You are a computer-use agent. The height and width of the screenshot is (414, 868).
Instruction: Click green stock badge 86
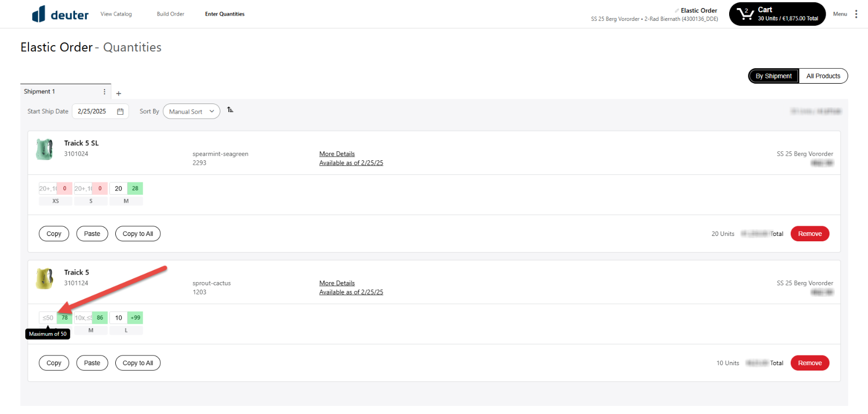click(x=100, y=318)
